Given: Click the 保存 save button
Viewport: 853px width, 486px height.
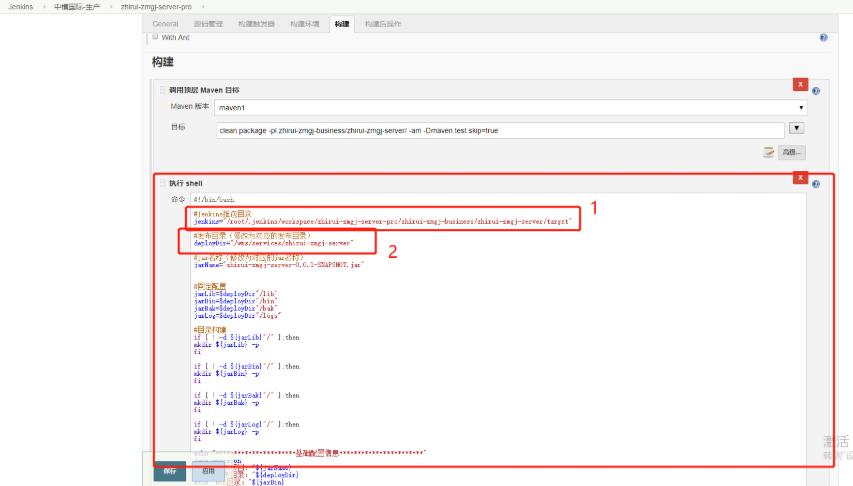Looking at the screenshot, I should (x=170, y=471).
